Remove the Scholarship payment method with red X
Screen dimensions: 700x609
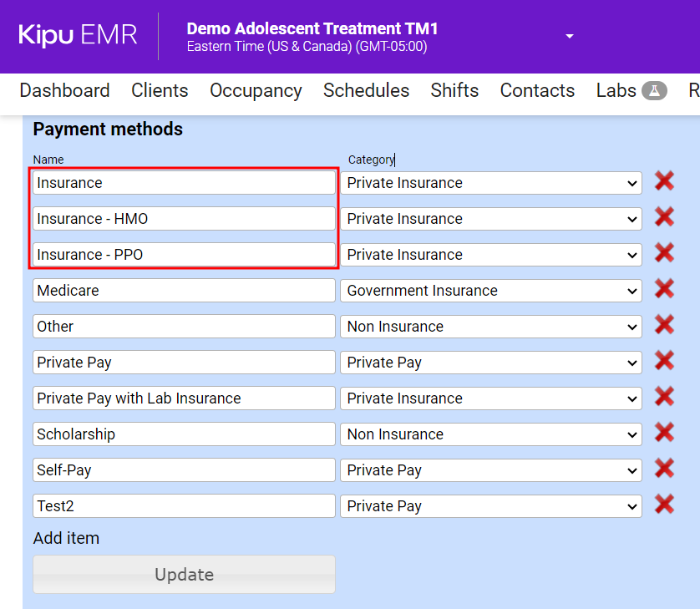pyautogui.click(x=664, y=433)
